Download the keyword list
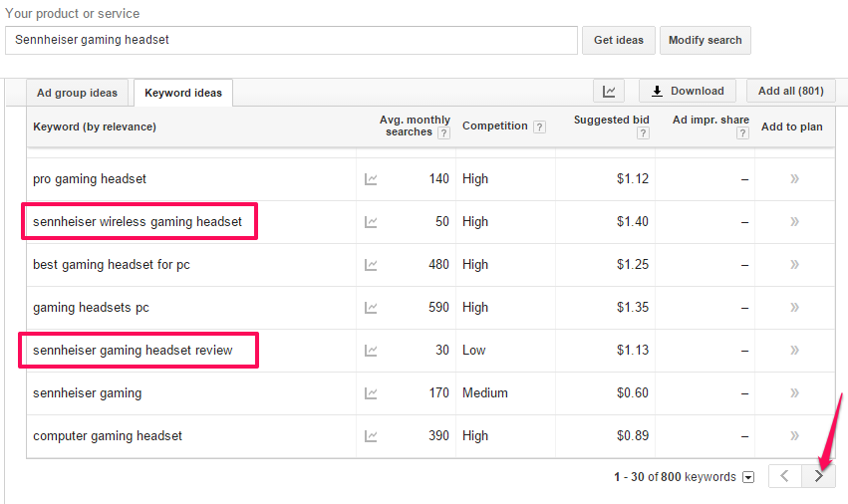This screenshot has height=504, width=848. (688, 91)
